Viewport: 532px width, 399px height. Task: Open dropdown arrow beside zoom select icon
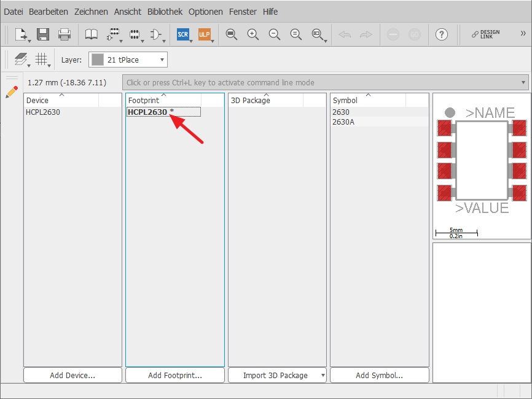point(326,41)
